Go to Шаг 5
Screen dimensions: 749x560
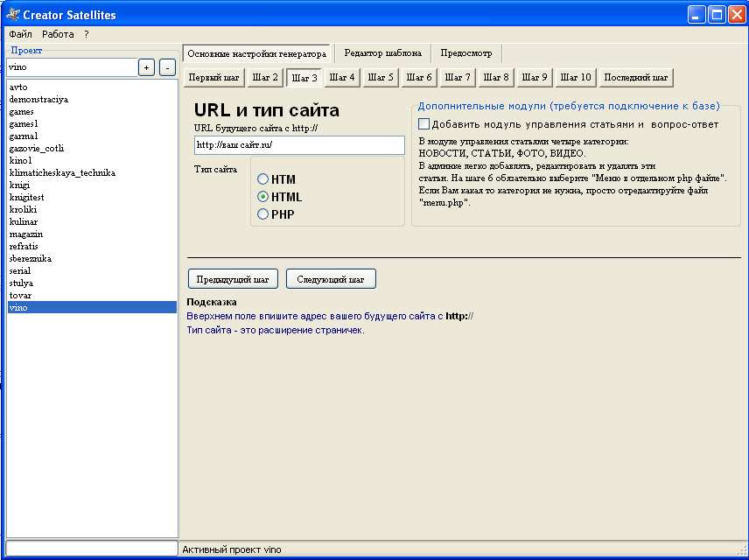[381, 77]
